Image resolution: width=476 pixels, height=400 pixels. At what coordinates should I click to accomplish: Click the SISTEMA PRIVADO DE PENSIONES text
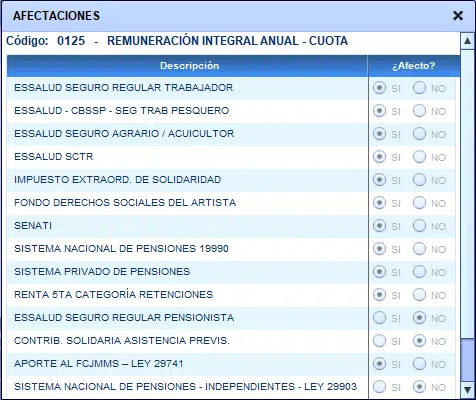click(x=102, y=272)
